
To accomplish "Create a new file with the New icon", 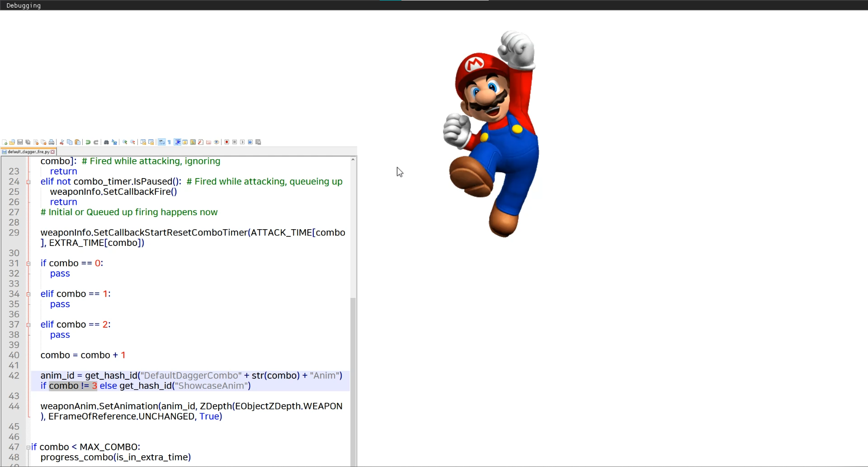I will (5, 142).
